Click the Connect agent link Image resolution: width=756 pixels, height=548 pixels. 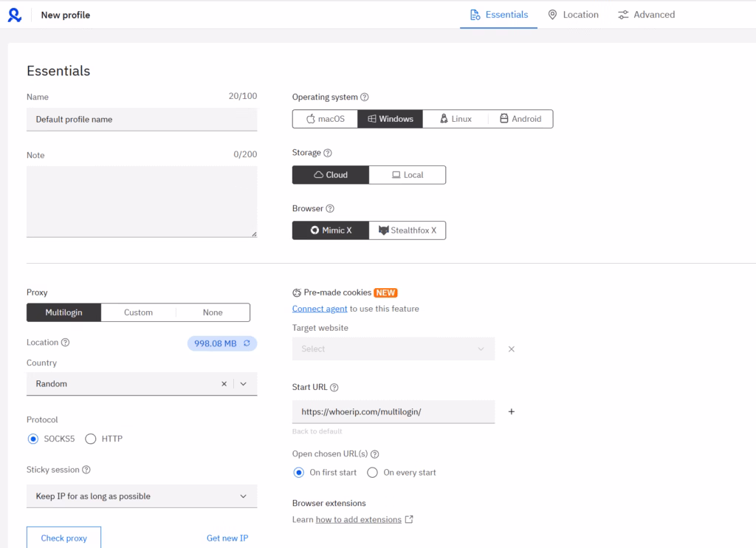320,309
